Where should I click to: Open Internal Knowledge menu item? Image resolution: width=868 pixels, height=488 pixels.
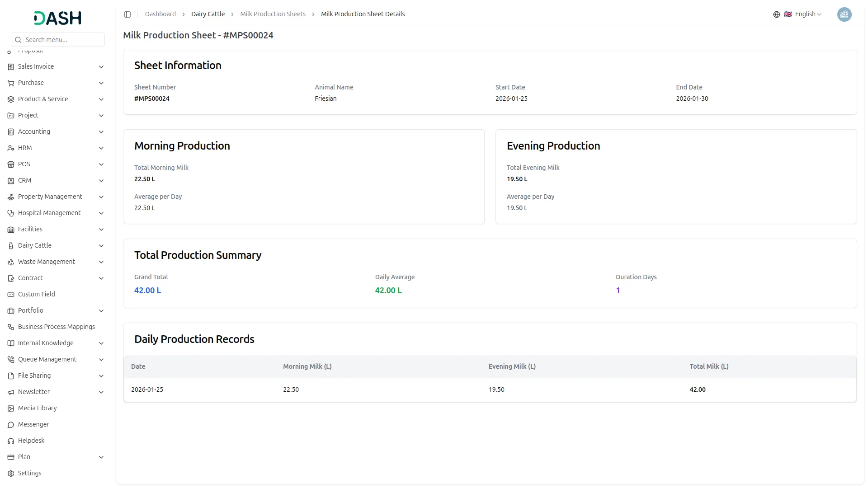click(56, 343)
